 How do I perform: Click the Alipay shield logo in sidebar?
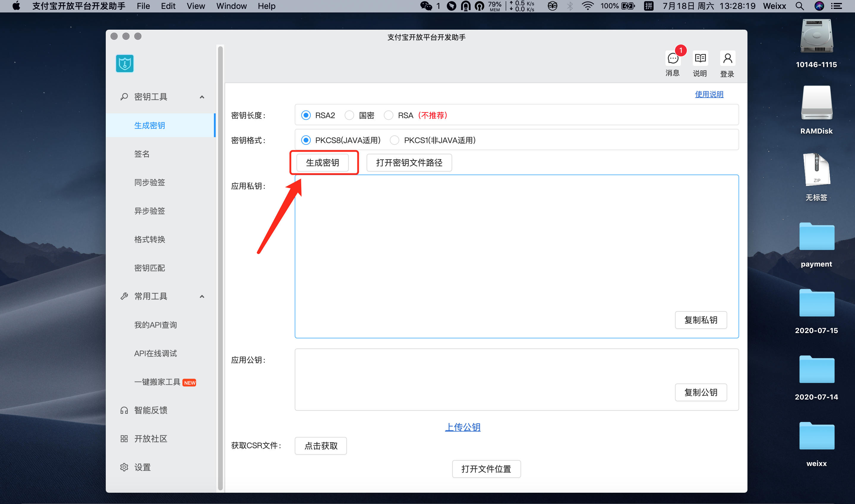[x=125, y=64]
